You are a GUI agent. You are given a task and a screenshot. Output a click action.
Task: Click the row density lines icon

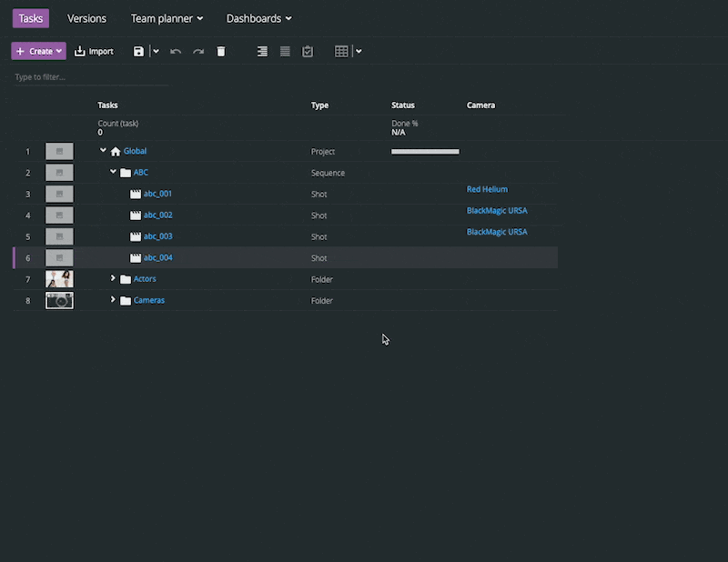click(x=285, y=52)
